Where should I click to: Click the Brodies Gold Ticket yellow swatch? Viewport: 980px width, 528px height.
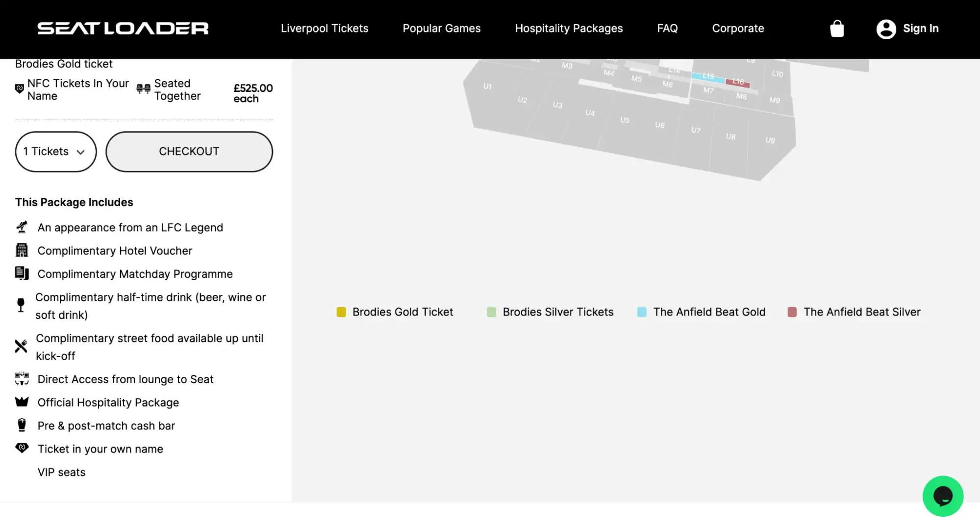342,312
